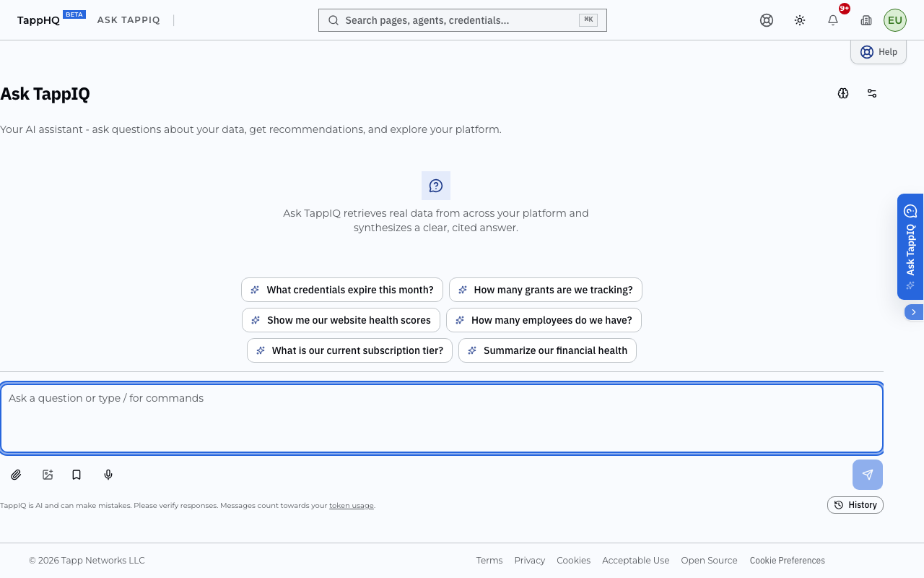Send the message with paper plane button
Screen dimensions: 924x578
[868, 475]
